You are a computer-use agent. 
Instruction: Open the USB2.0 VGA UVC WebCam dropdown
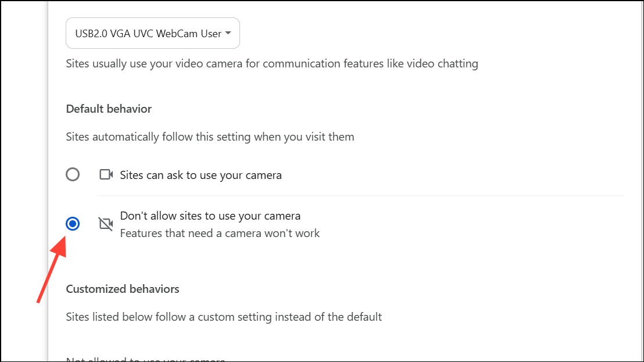point(153,33)
